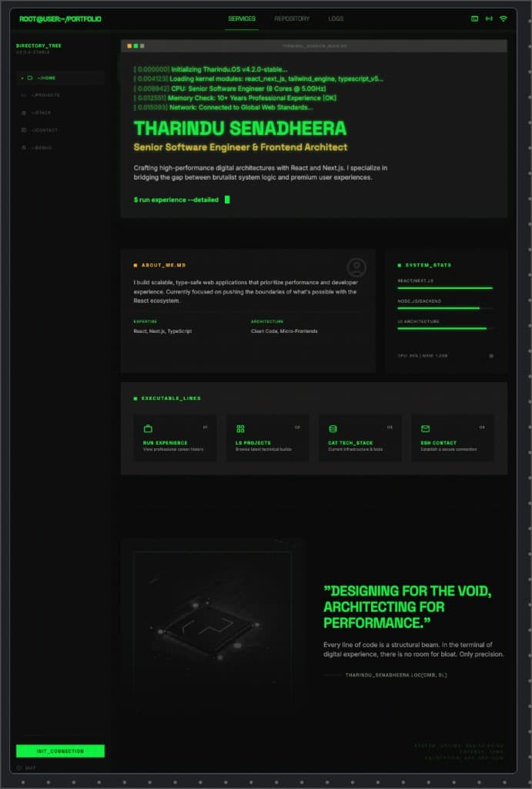Screen dimensions: 532x789
Task: Click the icon beside ~/CONTACT
Action: tap(24, 130)
